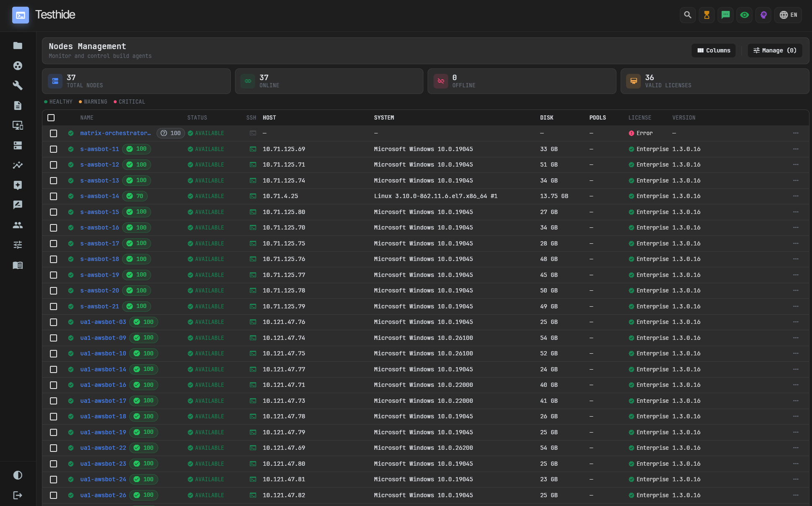812x506 pixels.
Task: Click the logout icon at sidebar bottom
Action: pos(18,495)
